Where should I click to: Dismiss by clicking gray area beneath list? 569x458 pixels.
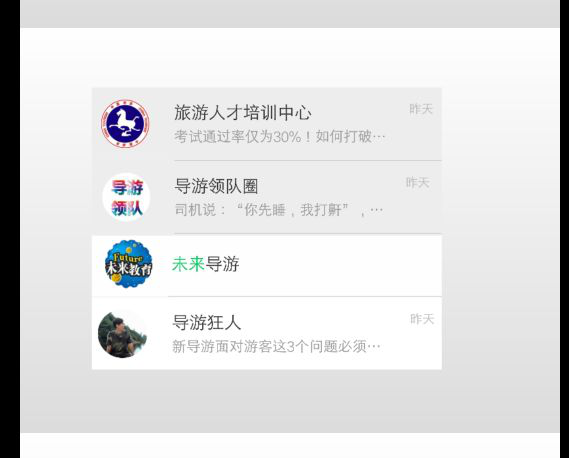[290, 401]
